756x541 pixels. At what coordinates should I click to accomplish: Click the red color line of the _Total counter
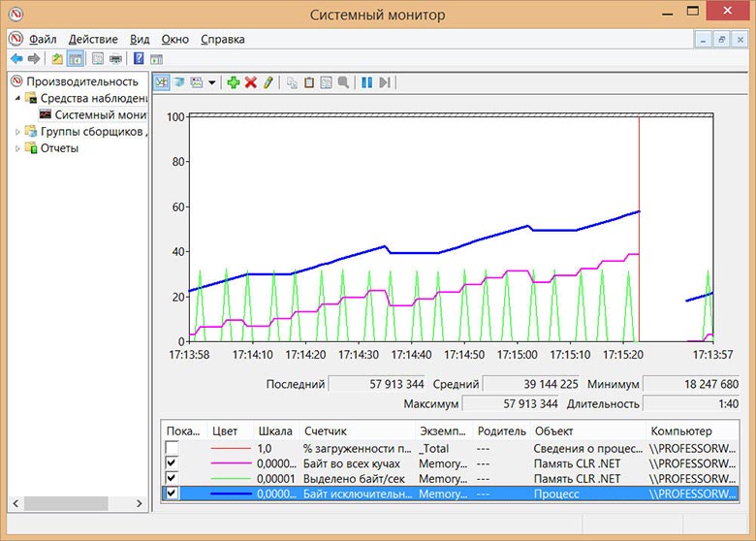pos(231,449)
